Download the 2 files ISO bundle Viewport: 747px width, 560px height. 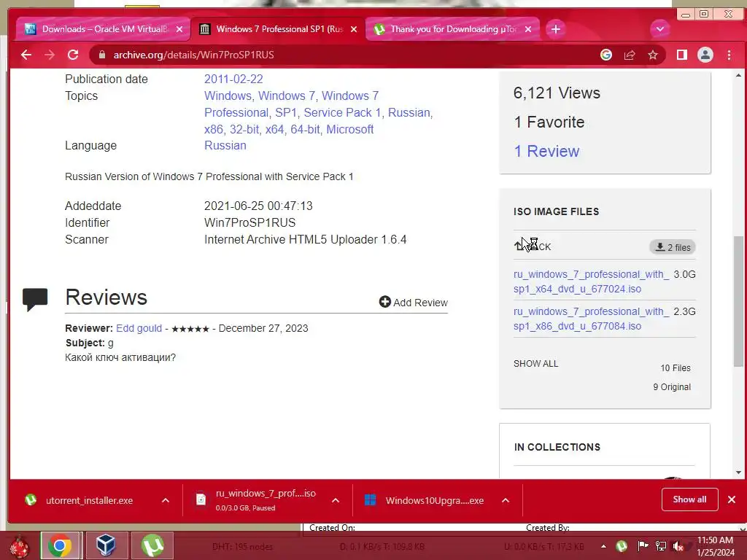(673, 247)
